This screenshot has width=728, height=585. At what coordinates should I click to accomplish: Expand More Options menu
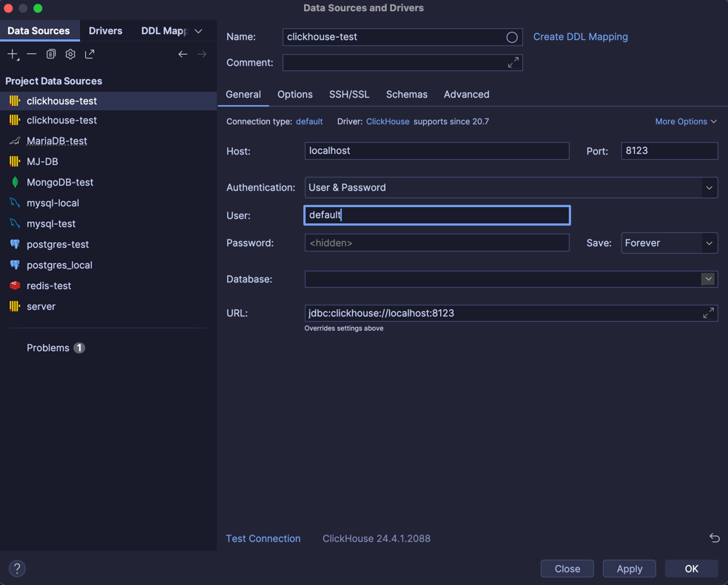pyautogui.click(x=685, y=121)
